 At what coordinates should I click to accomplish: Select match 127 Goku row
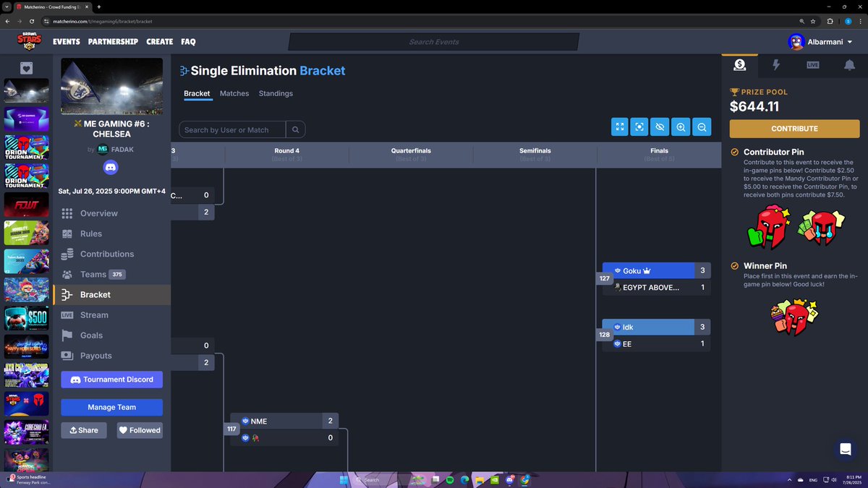657,270
